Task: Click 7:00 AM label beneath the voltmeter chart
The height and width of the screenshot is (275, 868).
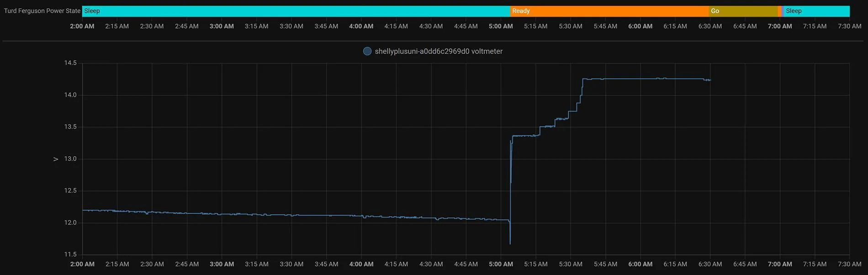Action: [x=780, y=264]
